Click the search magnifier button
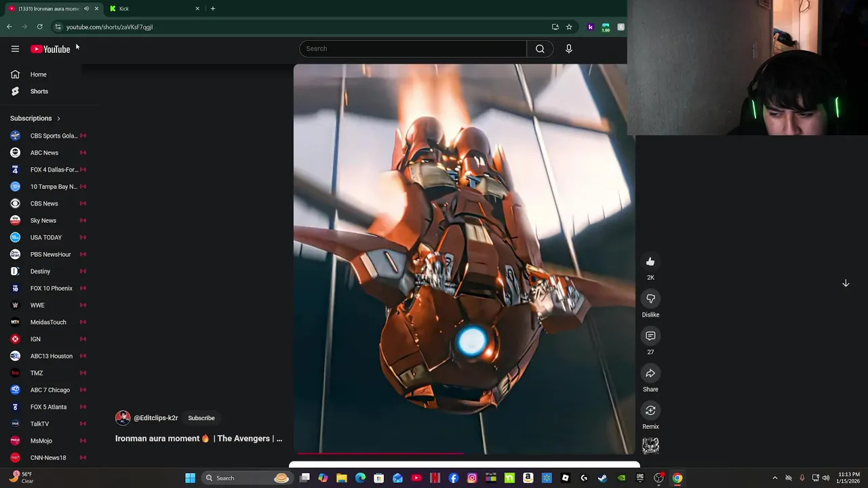 pyautogui.click(x=540, y=49)
